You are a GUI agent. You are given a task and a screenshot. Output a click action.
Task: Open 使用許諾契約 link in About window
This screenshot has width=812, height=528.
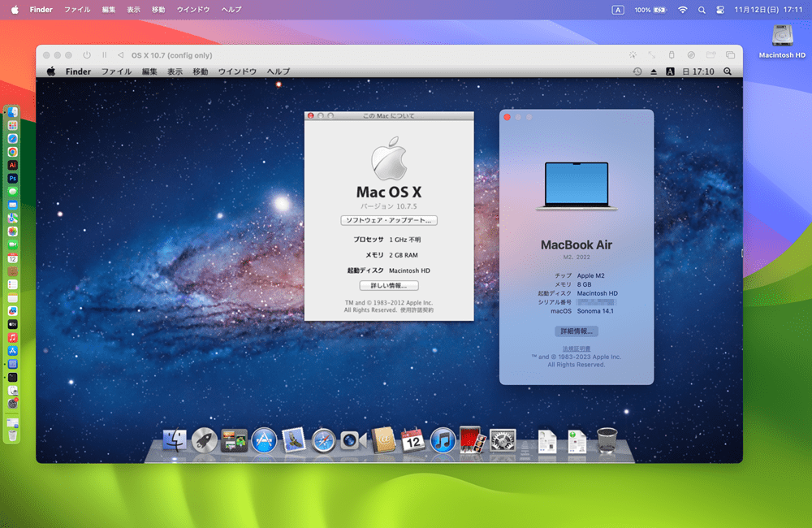tap(417, 309)
